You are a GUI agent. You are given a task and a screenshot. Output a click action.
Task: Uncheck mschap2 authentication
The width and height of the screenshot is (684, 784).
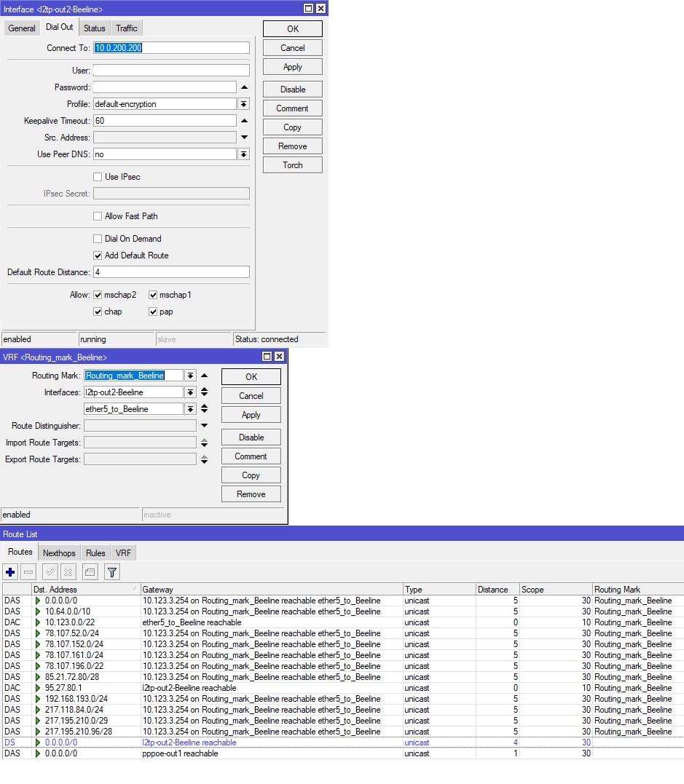point(98,295)
